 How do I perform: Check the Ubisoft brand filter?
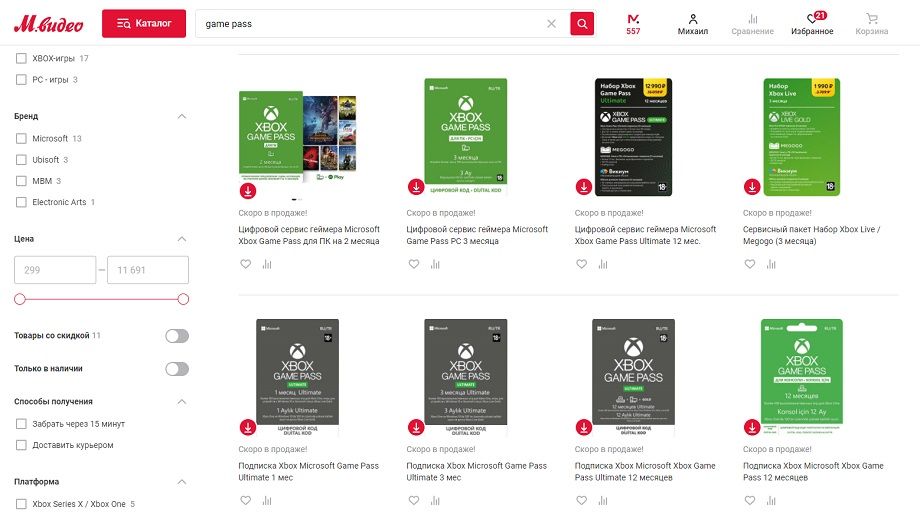pyautogui.click(x=21, y=160)
